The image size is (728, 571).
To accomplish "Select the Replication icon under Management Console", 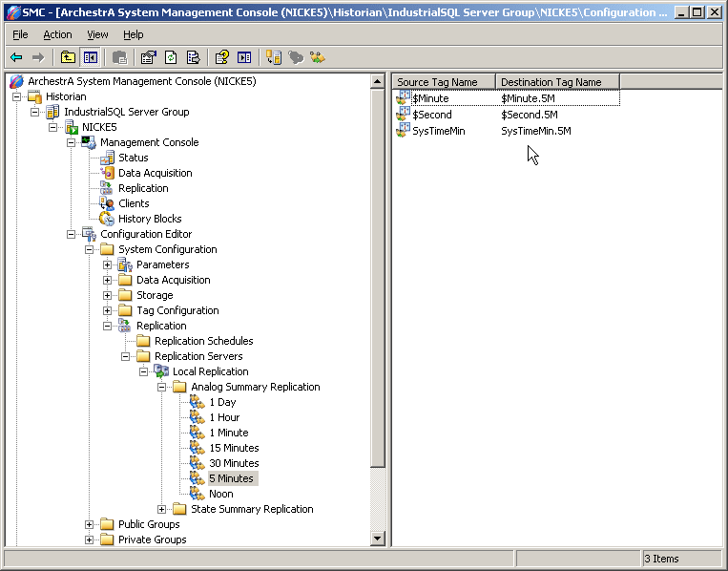I will point(107,188).
